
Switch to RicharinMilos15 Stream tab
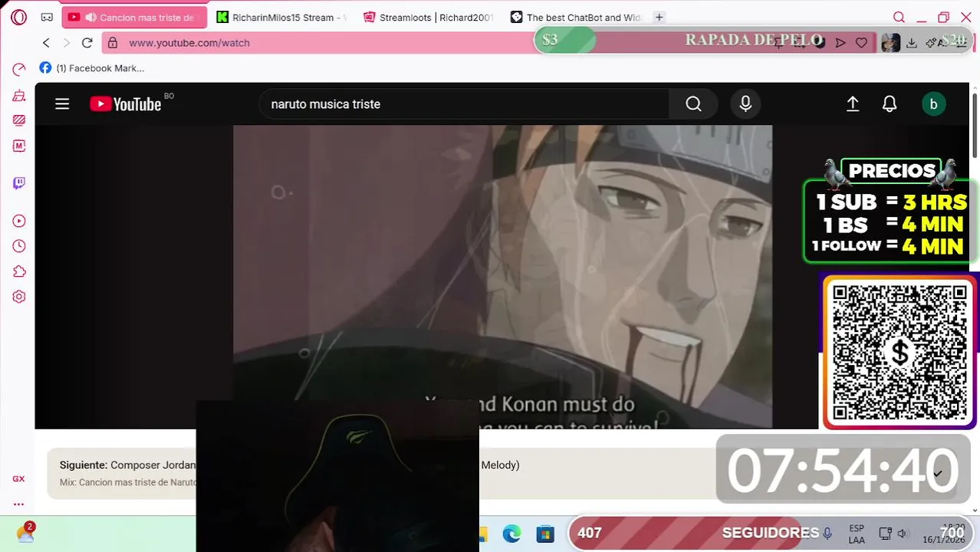coord(281,17)
